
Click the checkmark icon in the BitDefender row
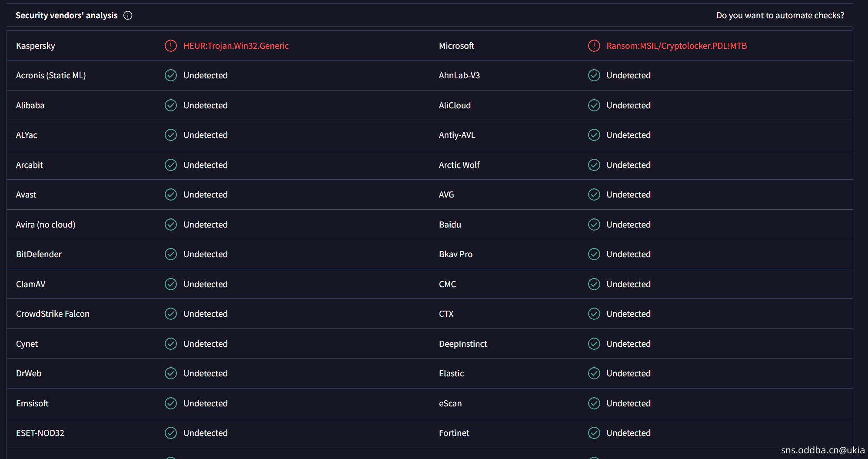(171, 254)
